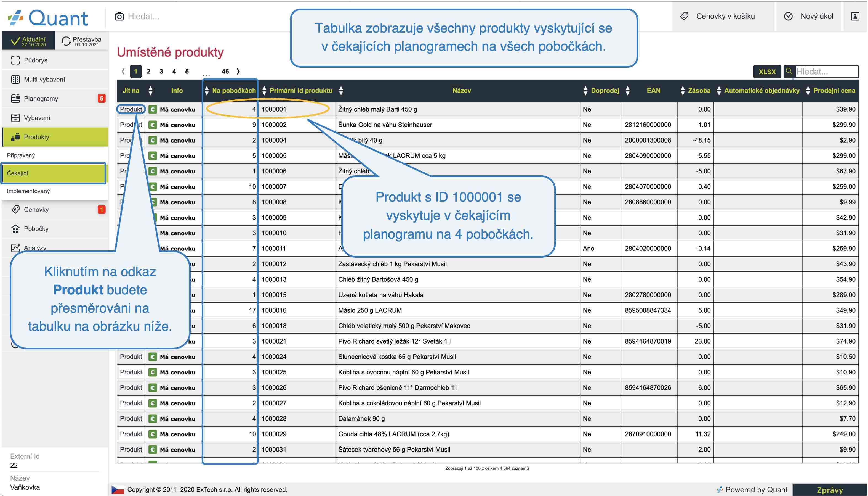Select the Implementovaný submenu item
Viewport: 868px width, 496px height.
[55, 191]
